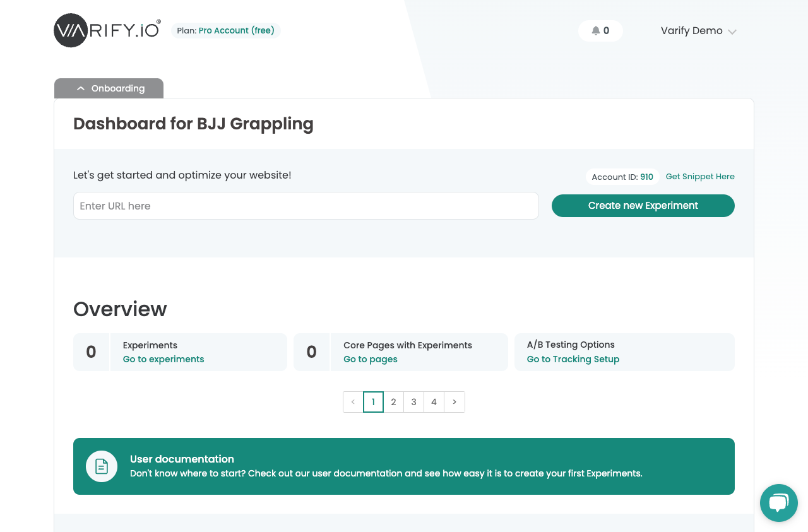Go to previous overview page arrow
Screen dimensions: 808x532
click(x=353, y=402)
